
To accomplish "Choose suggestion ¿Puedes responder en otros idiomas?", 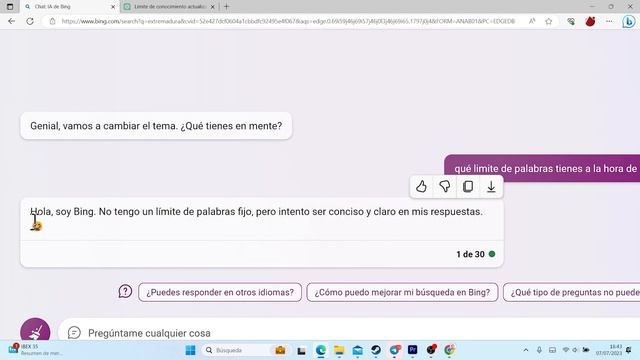I will point(220,292).
